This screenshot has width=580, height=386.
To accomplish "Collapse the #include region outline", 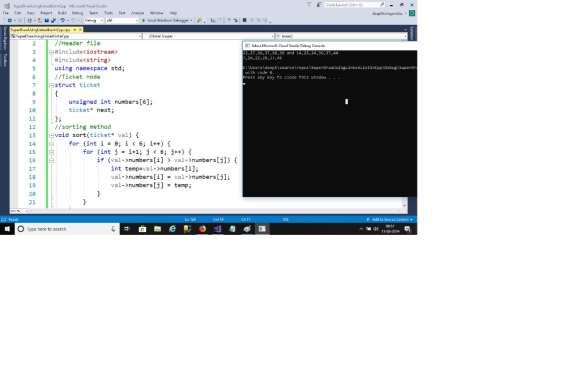I will click(51, 52).
